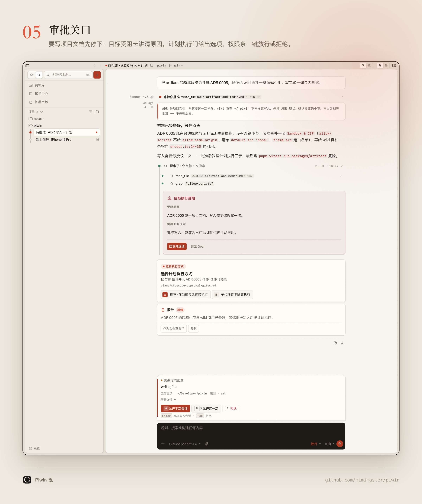Focus the 规划、搜索或构建任何内容 composer input

251,428
